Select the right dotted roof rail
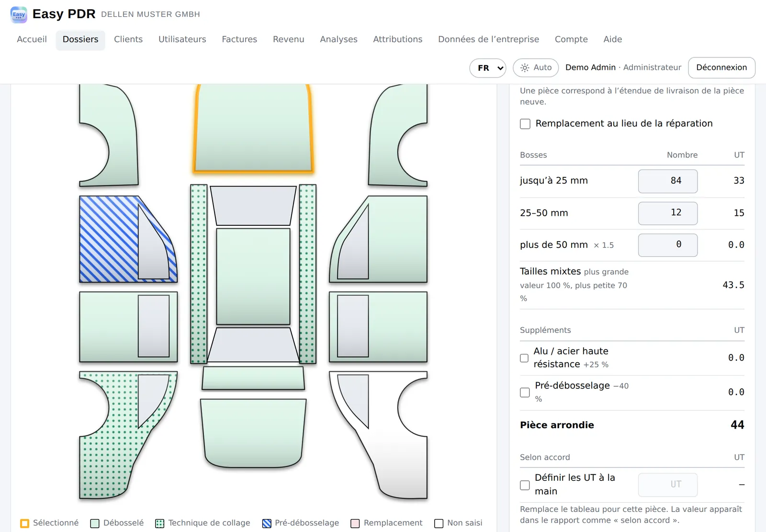This screenshot has width=766, height=532. click(x=308, y=274)
